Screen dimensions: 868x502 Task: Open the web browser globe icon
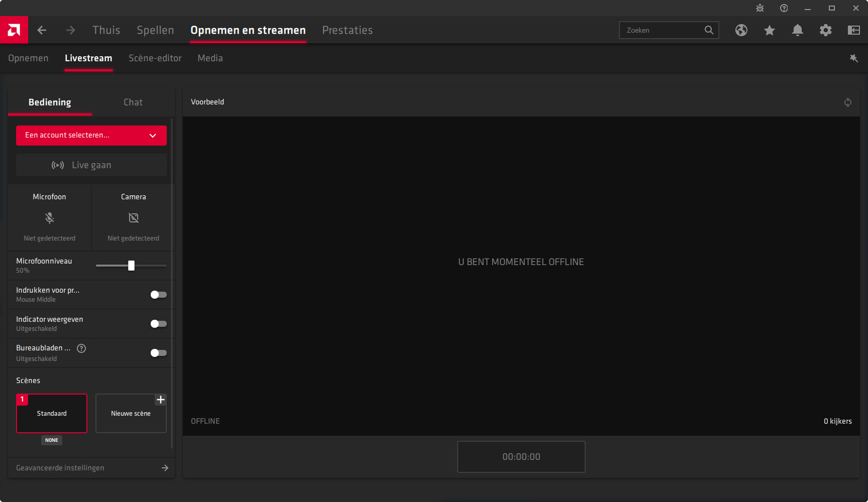click(x=741, y=30)
